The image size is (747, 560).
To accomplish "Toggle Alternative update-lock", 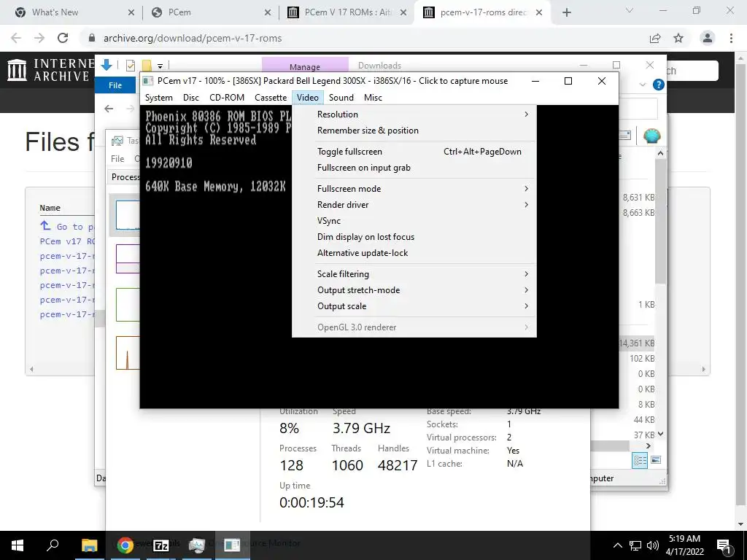I will pyautogui.click(x=414, y=253).
